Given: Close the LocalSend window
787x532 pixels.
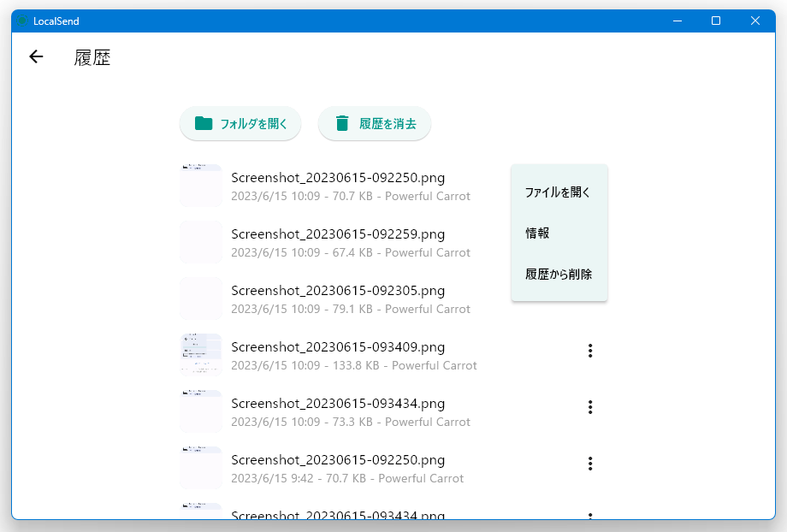Looking at the screenshot, I should 754,21.
